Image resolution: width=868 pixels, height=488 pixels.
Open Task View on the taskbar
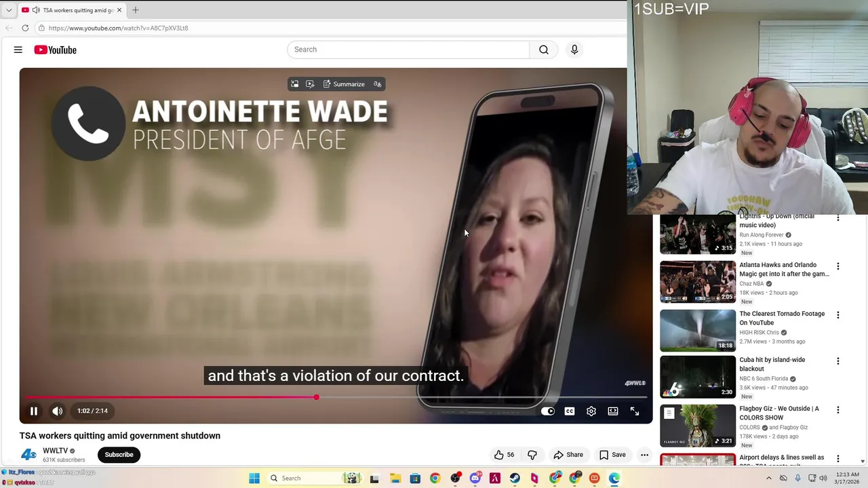pos(374,479)
